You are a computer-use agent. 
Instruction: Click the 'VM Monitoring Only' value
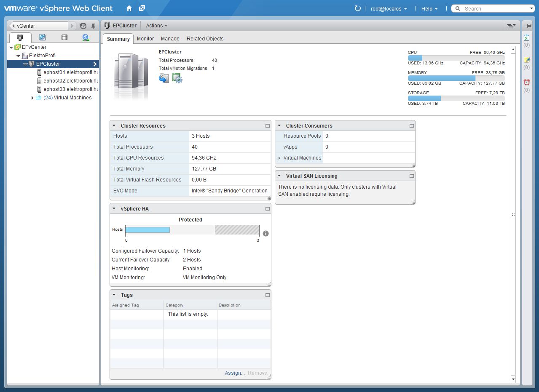coord(204,277)
